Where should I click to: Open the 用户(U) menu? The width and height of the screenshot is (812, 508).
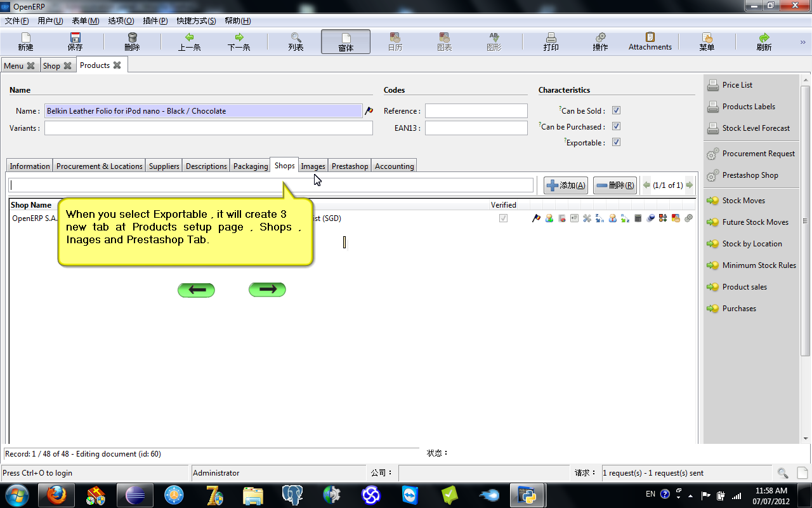50,21
